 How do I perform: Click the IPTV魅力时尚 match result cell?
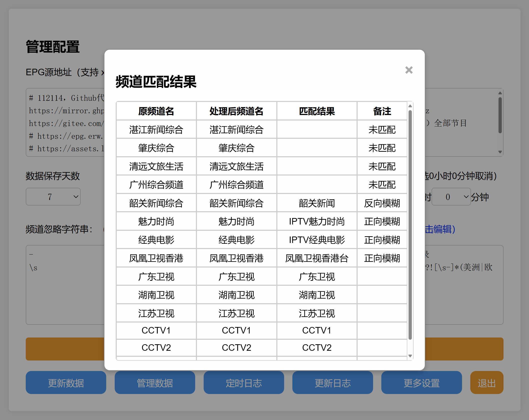click(317, 221)
